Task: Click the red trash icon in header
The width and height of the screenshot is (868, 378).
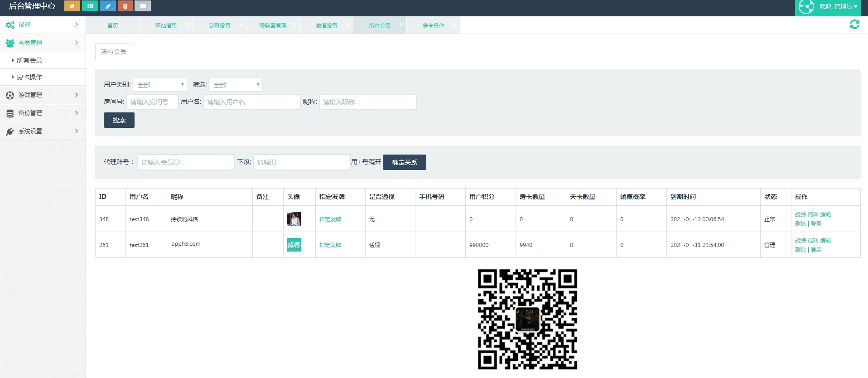Action: pyautogui.click(x=125, y=6)
